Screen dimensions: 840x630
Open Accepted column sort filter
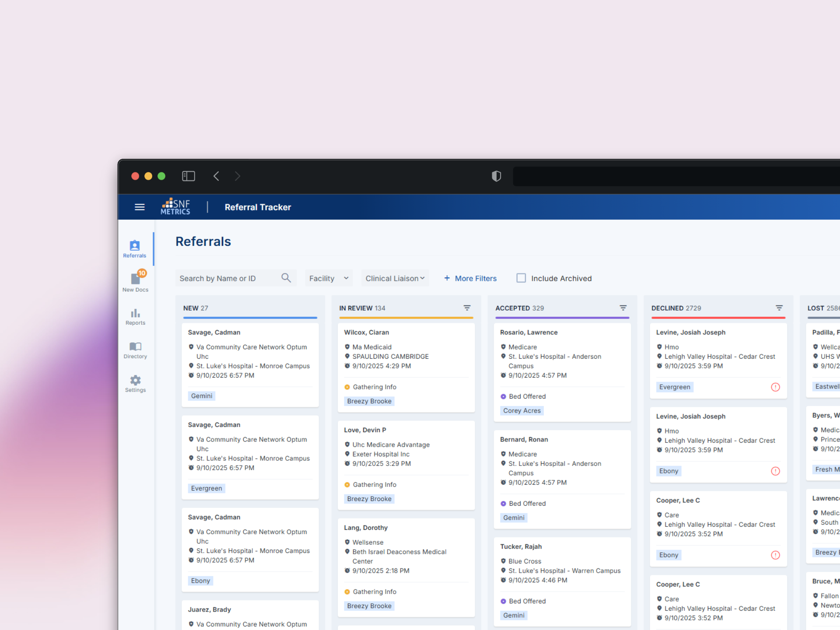click(623, 308)
